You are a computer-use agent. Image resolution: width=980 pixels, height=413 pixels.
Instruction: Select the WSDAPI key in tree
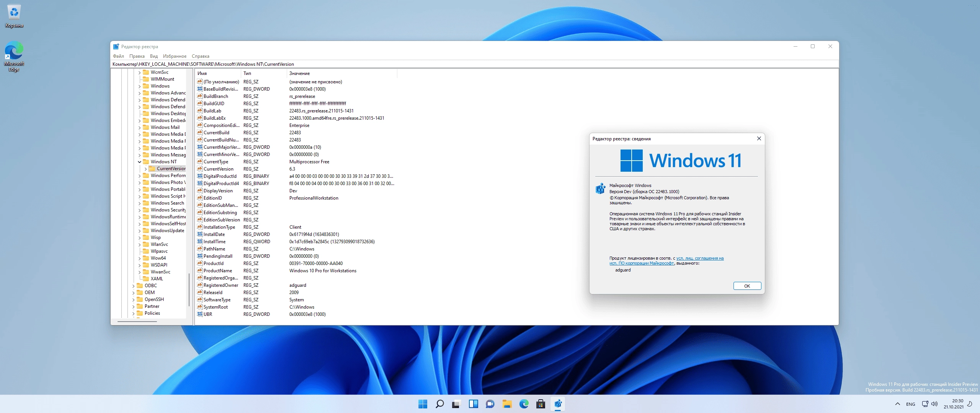click(x=159, y=265)
